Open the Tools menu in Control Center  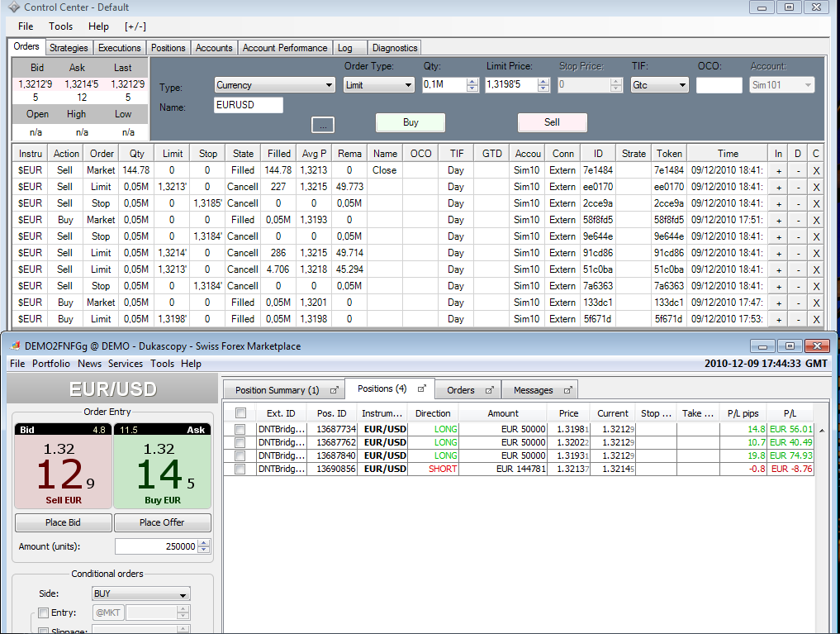(x=60, y=26)
